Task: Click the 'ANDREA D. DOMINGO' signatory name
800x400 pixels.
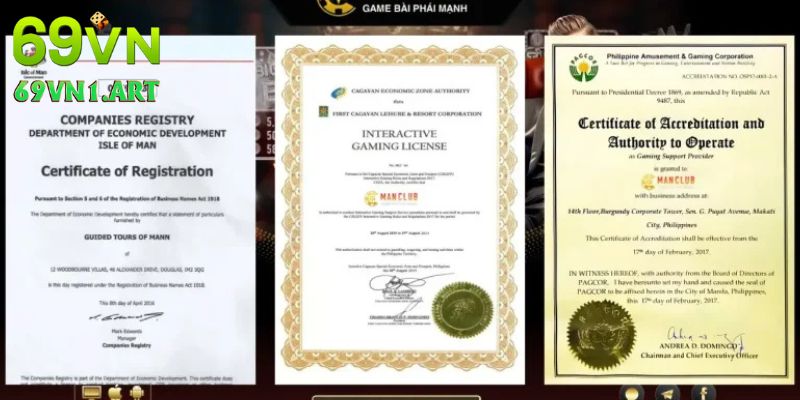Action: 699,347
